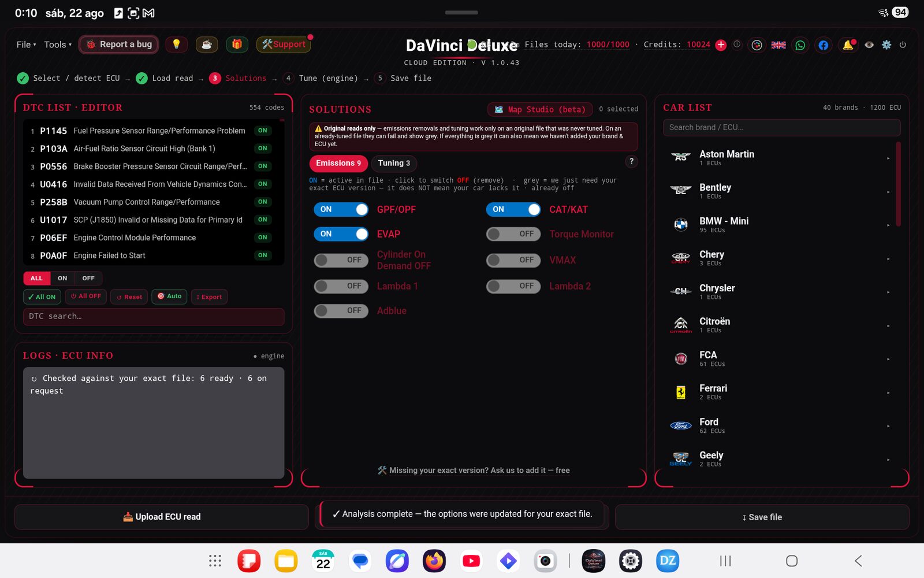The image size is (924, 578).
Task: Export the DTC list
Action: (209, 297)
